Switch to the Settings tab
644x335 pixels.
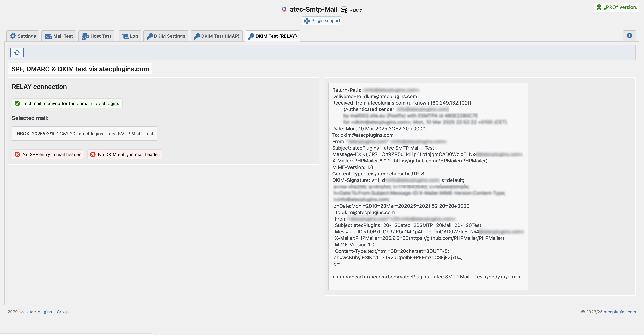tap(23, 36)
